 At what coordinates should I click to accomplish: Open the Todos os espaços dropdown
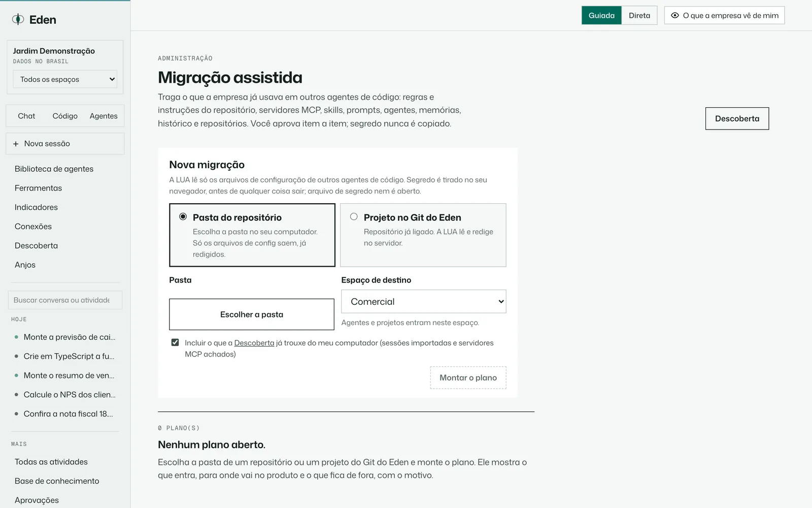(65, 79)
